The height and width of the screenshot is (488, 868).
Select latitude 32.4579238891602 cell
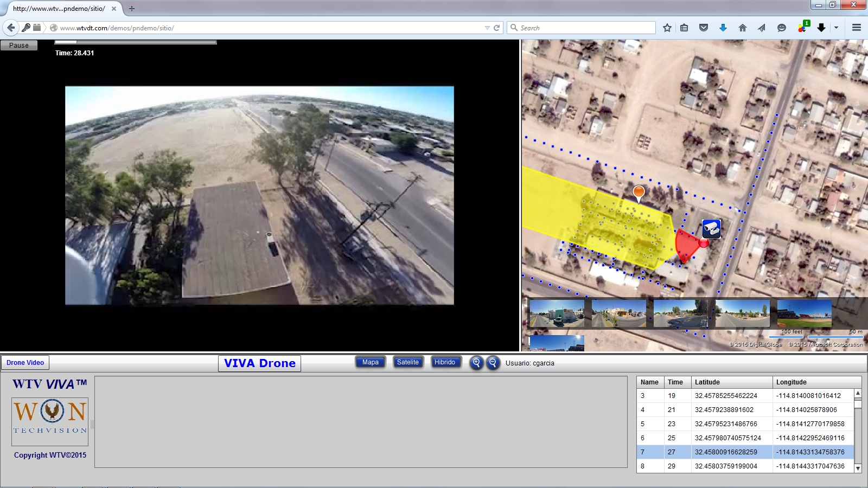point(732,410)
